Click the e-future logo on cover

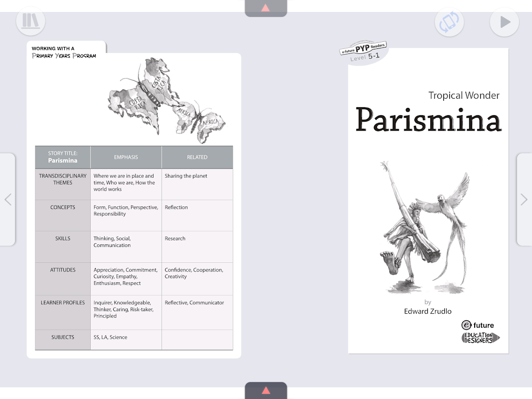point(477,325)
